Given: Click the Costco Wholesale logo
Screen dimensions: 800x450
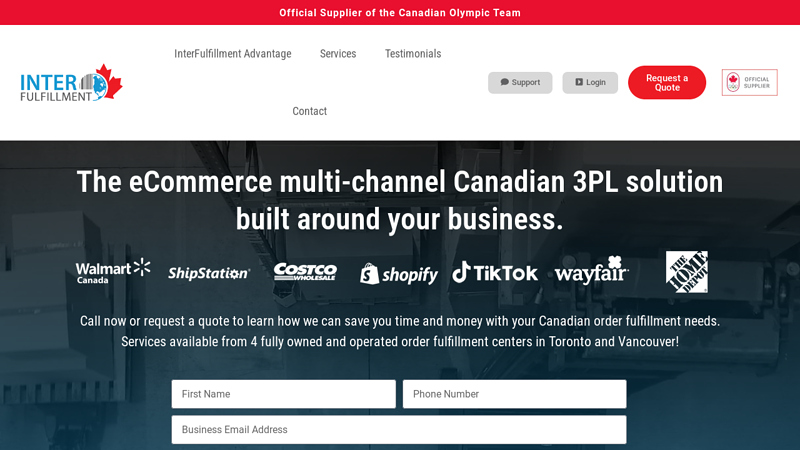Looking at the screenshot, I should 305,272.
